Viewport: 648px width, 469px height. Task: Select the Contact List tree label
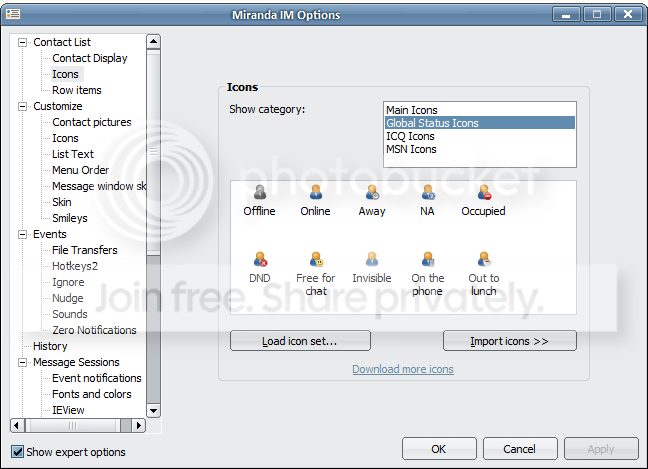click(62, 42)
